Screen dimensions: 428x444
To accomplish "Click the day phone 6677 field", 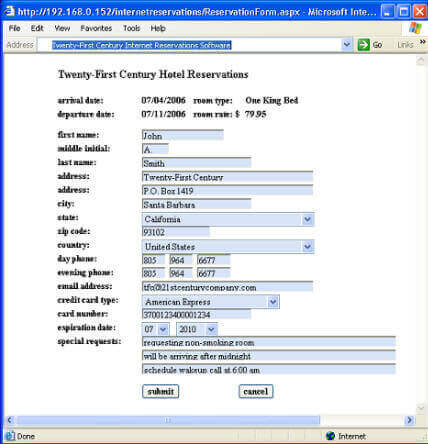I will (x=214, y=260).
